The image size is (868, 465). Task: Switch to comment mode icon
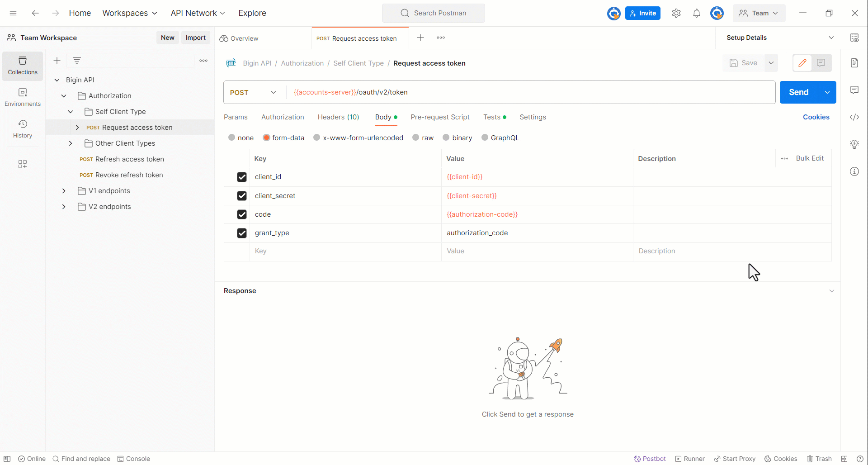click(821, 63)
